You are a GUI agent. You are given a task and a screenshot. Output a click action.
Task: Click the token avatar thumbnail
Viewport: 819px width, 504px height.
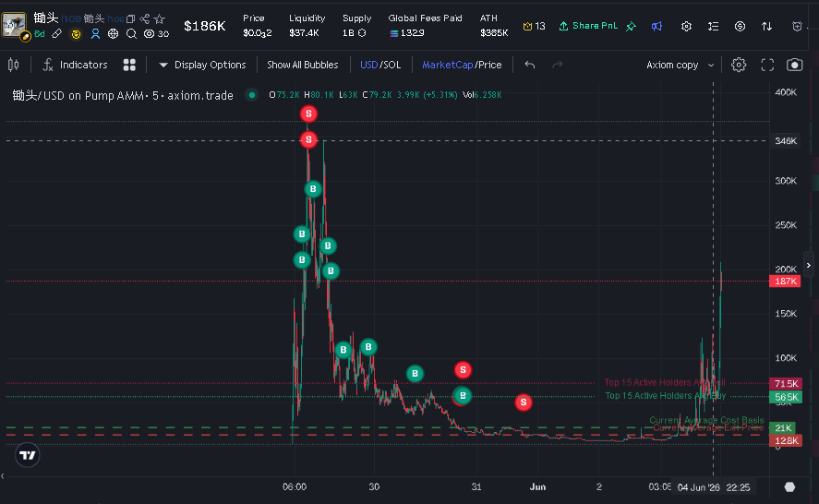pyautogui.click(x=14, y=25)
